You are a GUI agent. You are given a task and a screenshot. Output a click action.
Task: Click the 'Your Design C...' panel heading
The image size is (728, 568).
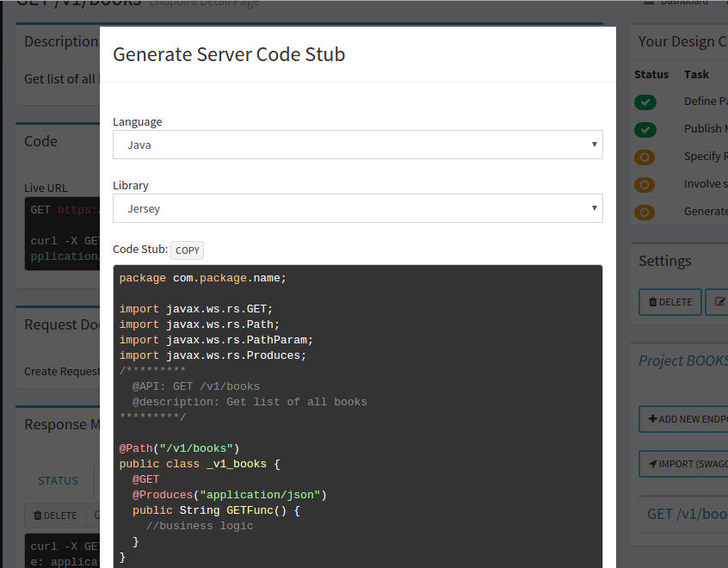pyautogui.click(x=682, y=41)
